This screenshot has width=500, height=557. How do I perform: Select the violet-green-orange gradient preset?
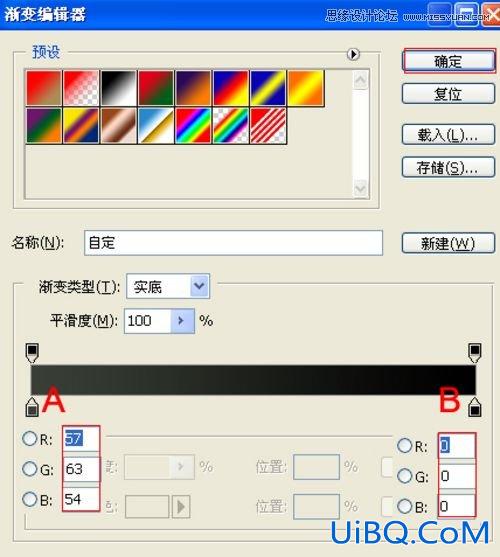tap(44, 126)
